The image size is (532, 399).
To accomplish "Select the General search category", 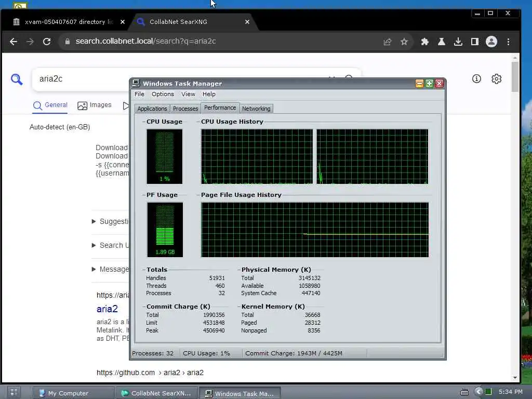I will pos(50,105).
